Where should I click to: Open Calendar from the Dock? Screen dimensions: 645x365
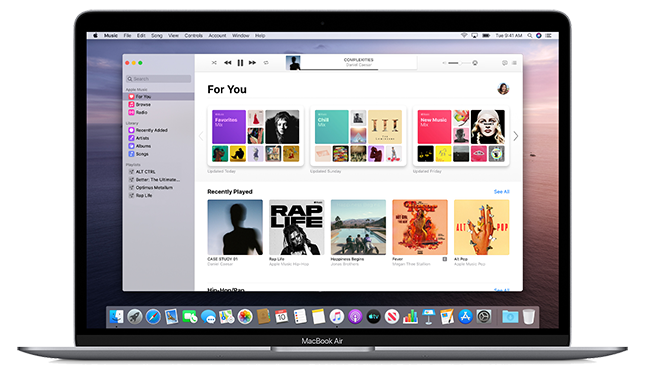pyautogui.click(x=281, y=317)
